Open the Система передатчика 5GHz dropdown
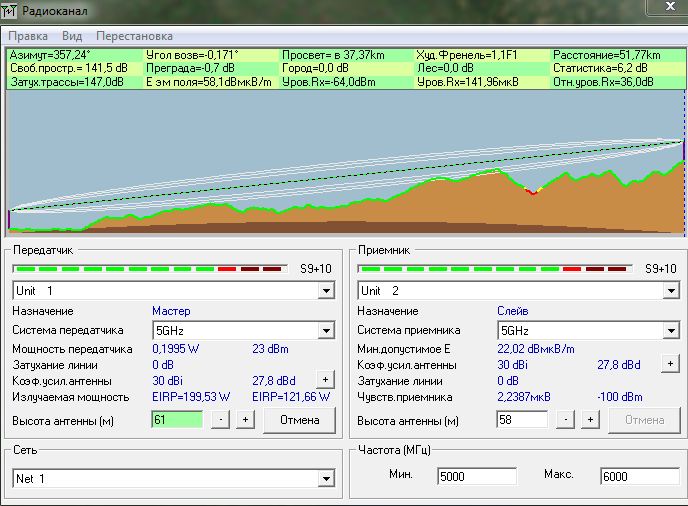This screenshot has height=506, width=688. click(324, 330)
